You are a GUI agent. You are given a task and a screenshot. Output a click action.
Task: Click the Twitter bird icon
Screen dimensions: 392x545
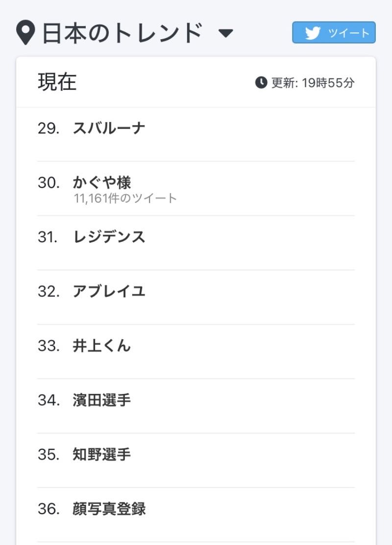pos(313,33)
